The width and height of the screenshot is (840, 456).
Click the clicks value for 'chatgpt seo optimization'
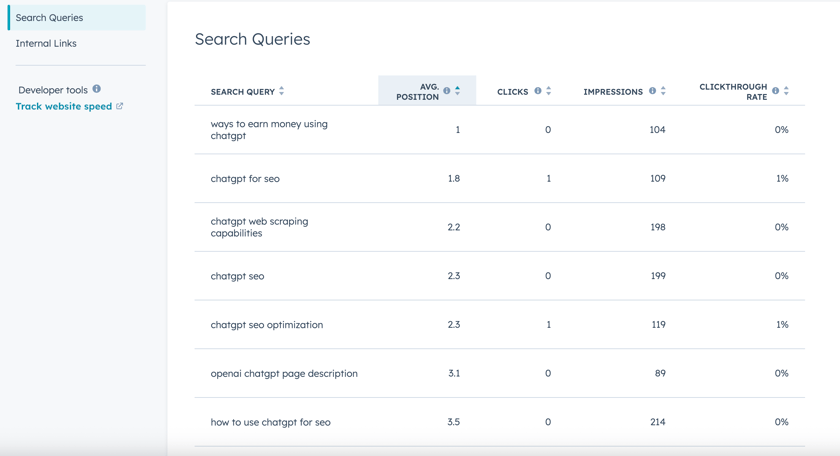click(549, 325)
